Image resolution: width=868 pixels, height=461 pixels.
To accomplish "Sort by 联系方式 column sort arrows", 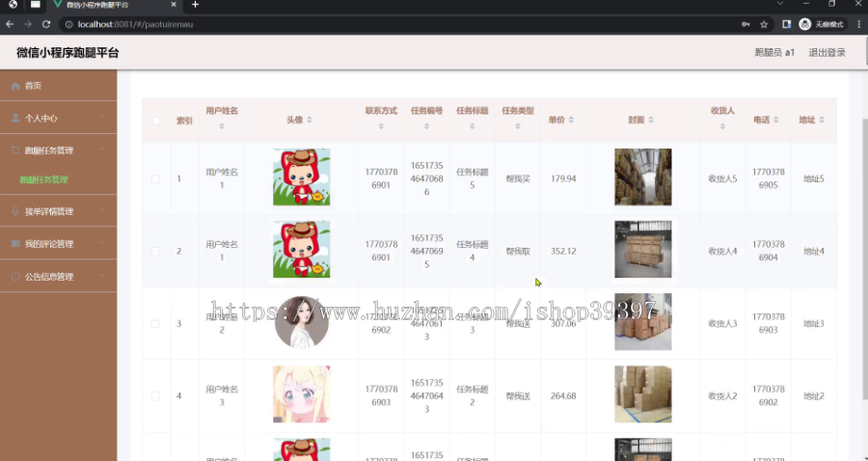I will 381,126.
